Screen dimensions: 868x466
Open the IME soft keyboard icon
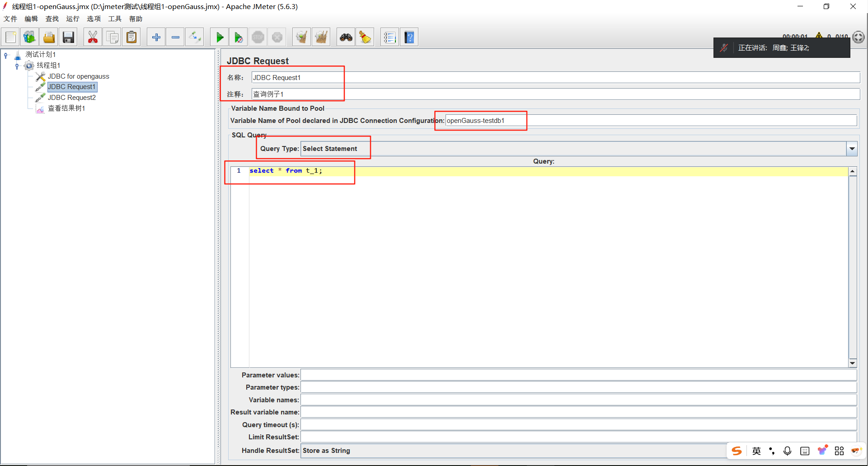[805, 451]
